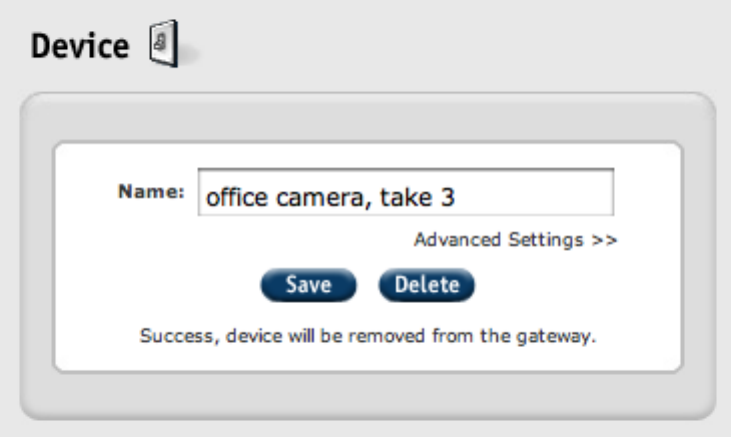Click empty space at right end of Name field

tap(570, 192)
